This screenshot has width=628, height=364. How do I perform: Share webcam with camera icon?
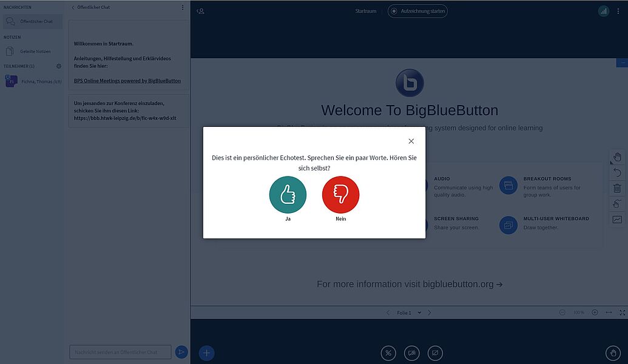tap(411, 353)
